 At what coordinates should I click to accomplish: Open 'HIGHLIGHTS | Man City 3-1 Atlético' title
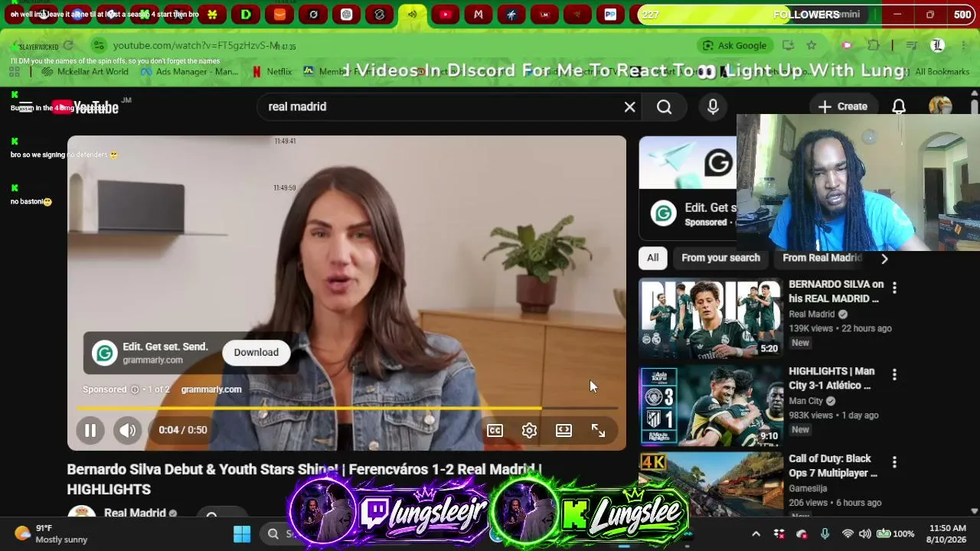click(x=831, y=378)
